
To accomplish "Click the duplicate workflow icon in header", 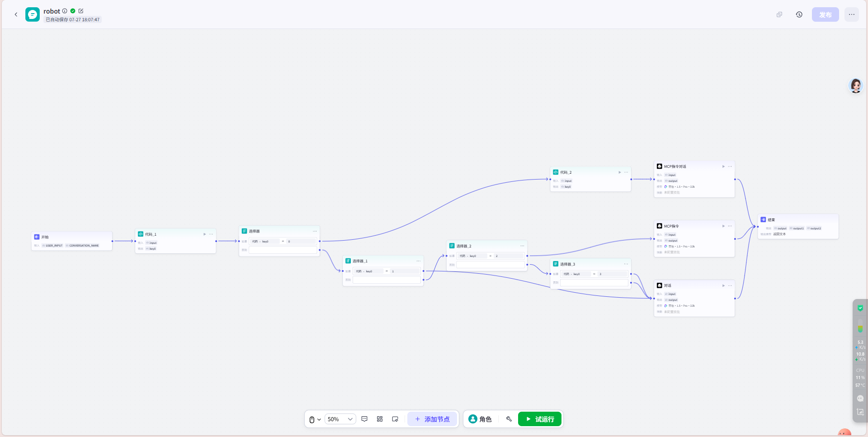I will 779,14.
